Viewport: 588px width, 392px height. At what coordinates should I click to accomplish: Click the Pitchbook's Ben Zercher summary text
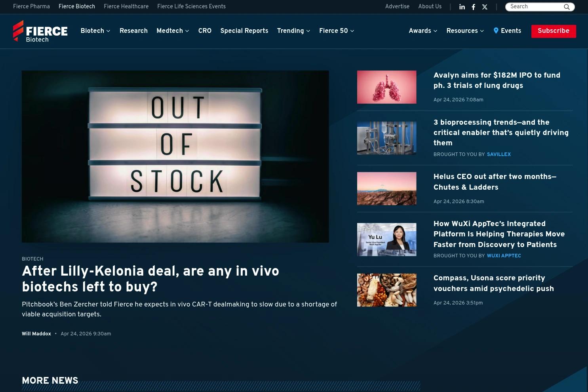point(179,309)
